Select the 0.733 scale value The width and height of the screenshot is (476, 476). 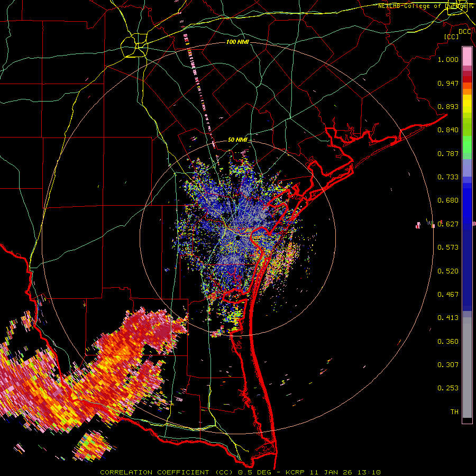(448, 177)
